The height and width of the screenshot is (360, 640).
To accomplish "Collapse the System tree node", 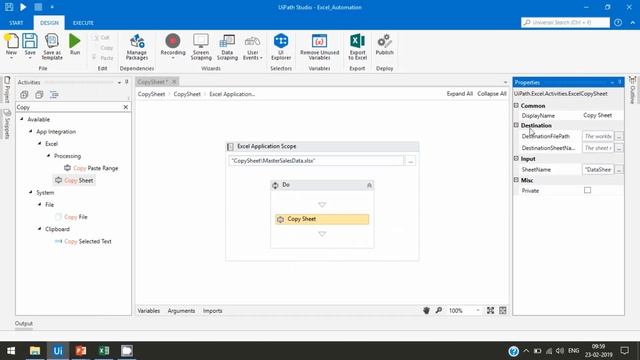I will 31,192.
